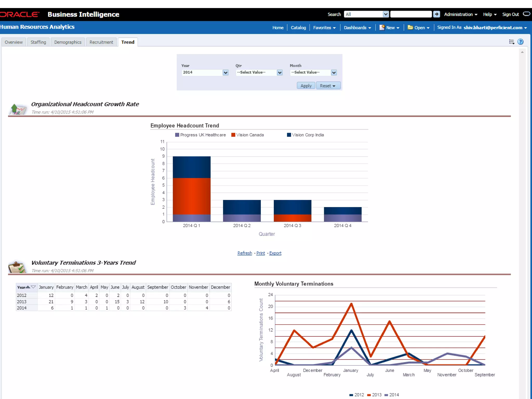Sort Year column ascending triangle
The width and height of the screenshot is (532, 399).
28,287
